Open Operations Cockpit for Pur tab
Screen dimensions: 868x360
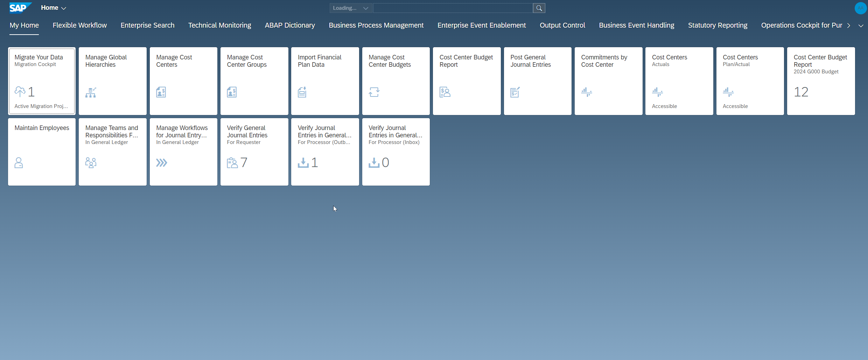pyautogui.click(x=801, y=25)
